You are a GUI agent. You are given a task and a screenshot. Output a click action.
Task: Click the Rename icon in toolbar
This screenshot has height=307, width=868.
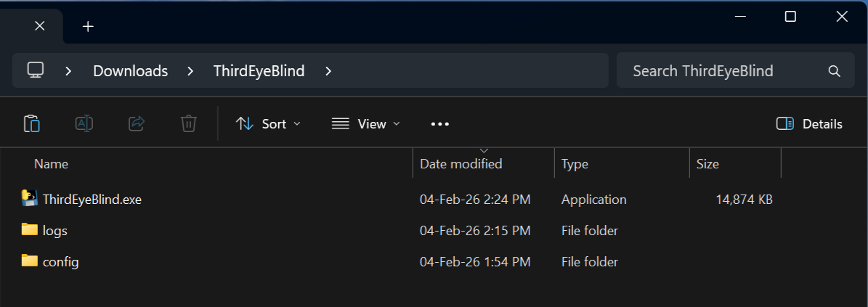coord(84,123)
